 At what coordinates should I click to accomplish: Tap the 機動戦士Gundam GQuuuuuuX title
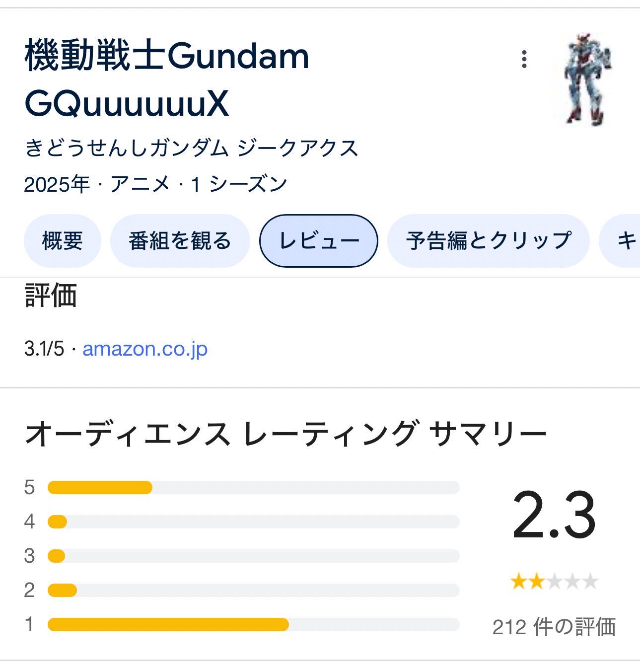click(x=166, y=79)
